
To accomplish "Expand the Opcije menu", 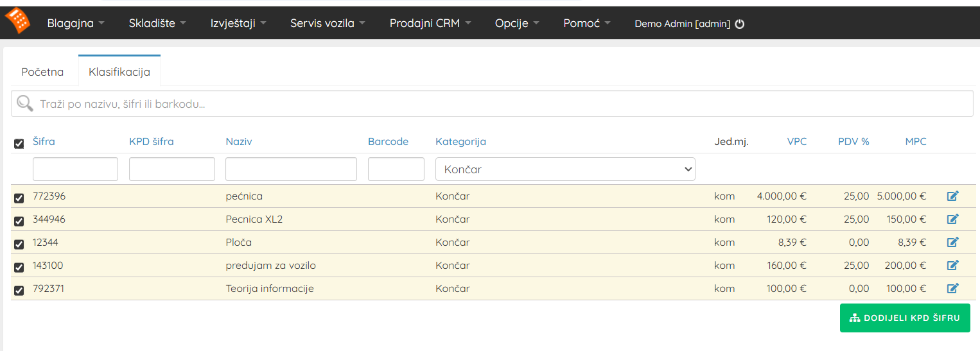I will pos(517,23).
